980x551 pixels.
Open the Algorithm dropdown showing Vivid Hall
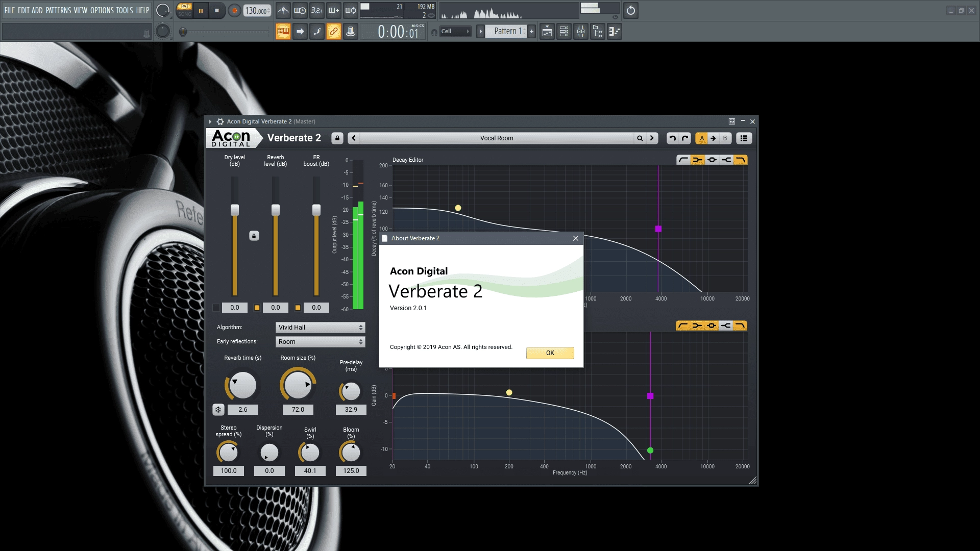tap(321, 328)
